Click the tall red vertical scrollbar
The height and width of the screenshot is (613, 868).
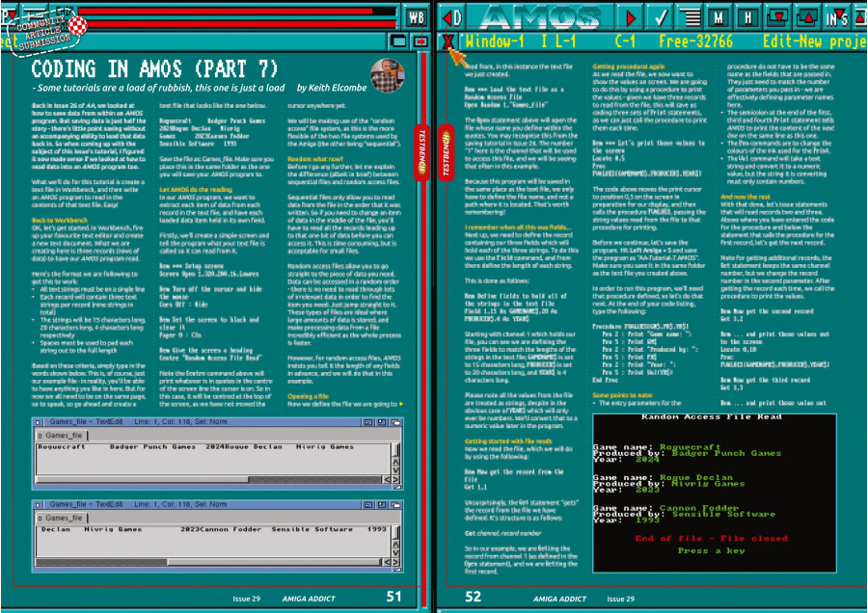[x=424, y=332]
